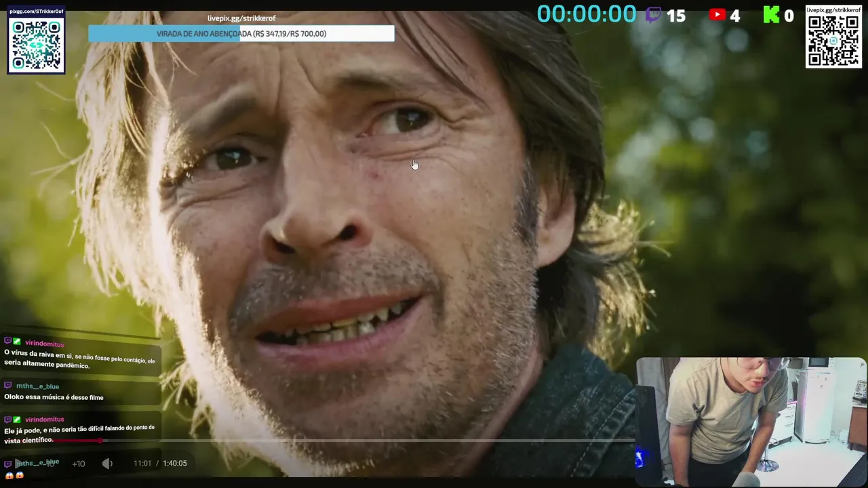Click the total duration 1:40:05
The image size is (868, 488).
(175, 464)
